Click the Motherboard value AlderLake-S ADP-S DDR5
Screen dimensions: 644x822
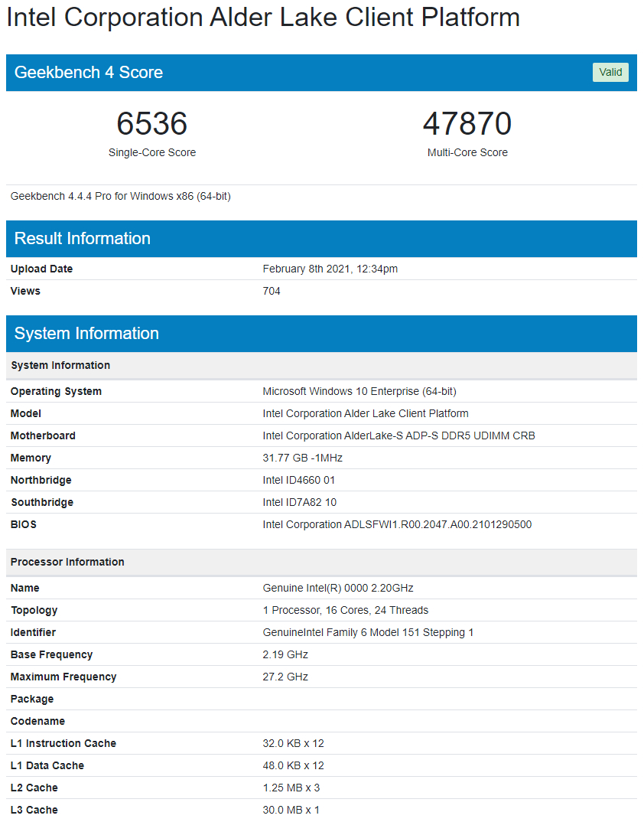click(x=398, y=435)
